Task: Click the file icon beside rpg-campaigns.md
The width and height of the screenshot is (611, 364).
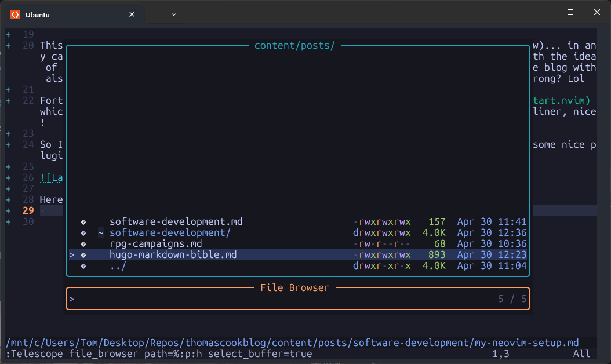Action: click(x=83, y=244)
